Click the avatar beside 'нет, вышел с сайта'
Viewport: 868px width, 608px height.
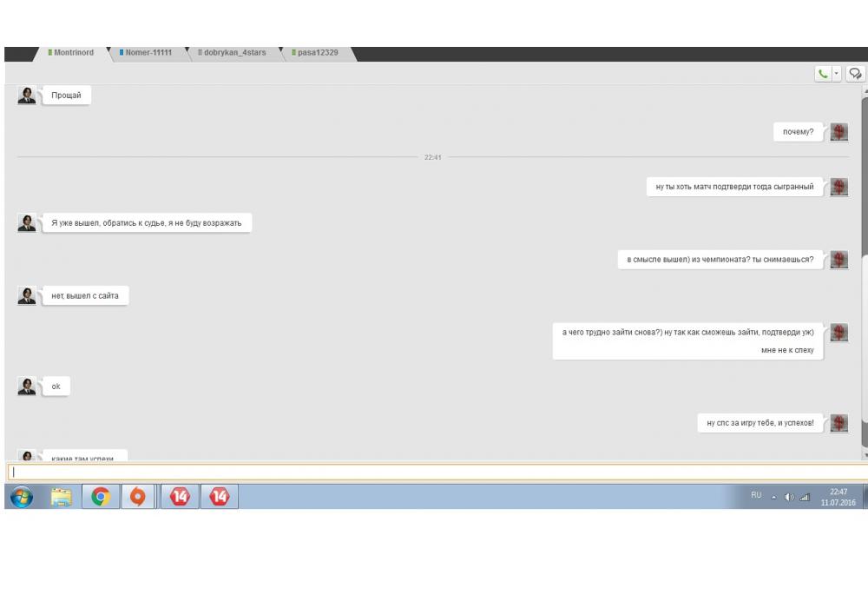pos(27,295)
